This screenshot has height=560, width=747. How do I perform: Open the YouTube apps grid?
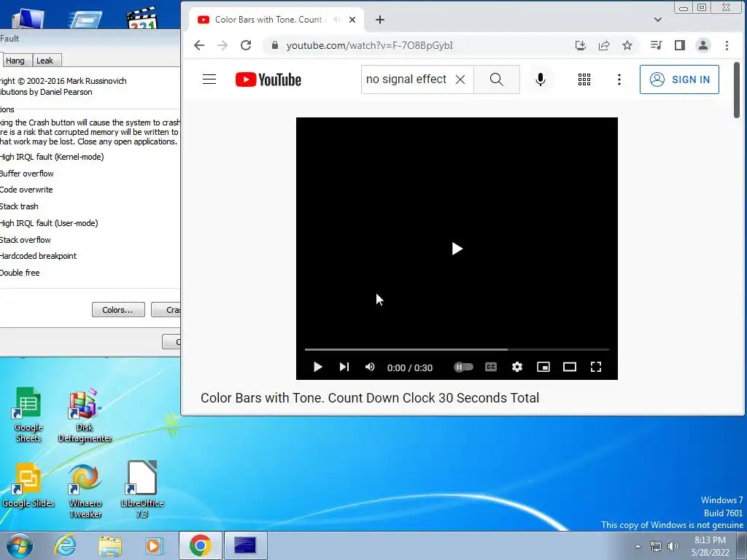click(584, 79)
